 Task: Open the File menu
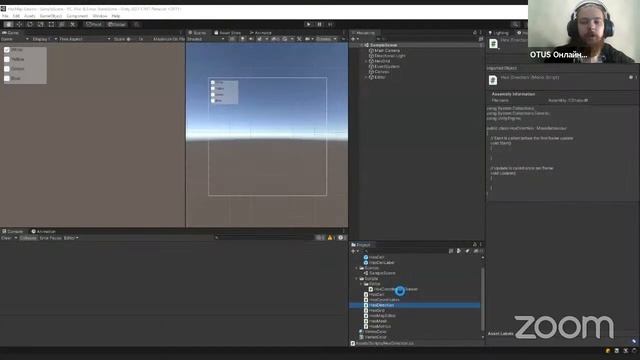point(5,16)
